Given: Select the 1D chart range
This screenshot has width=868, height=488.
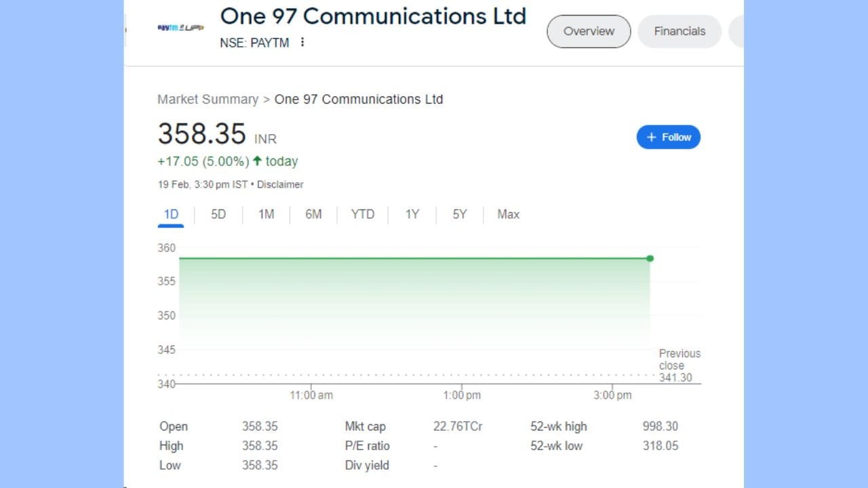Looking at the screenshot, I should click(x=171, y=215).
